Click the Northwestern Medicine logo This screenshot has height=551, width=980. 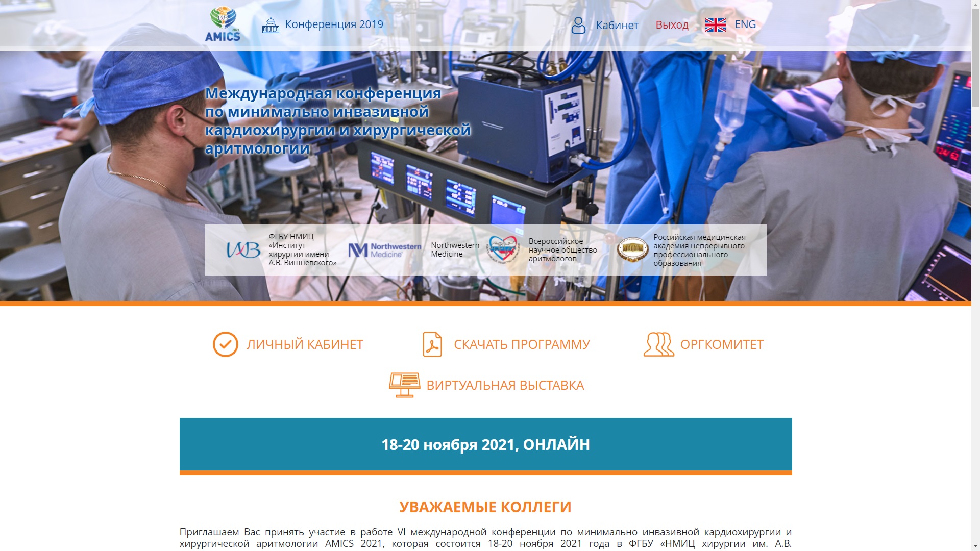pos(384,250)
